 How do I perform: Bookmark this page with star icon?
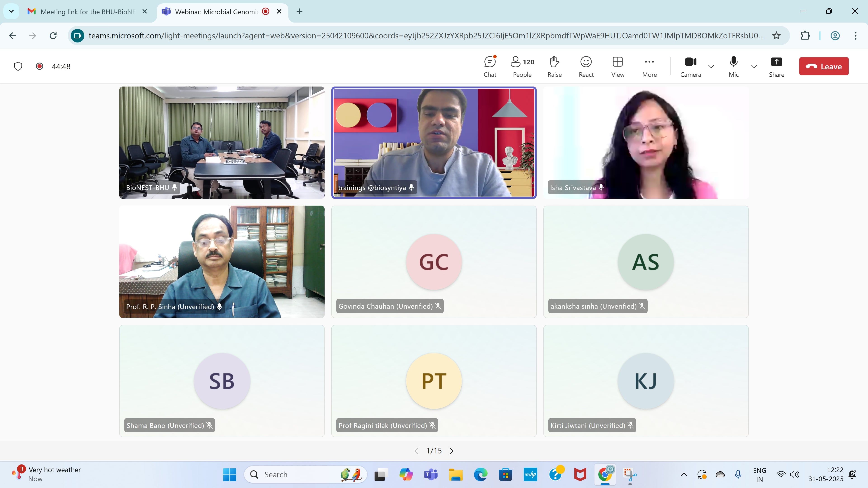(776, 36)
